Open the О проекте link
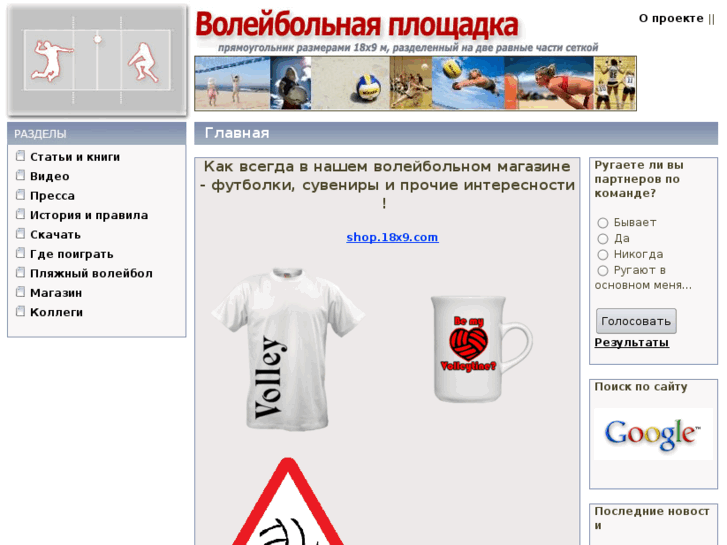This screenshot has height=545, width=727. click(671, 19)
